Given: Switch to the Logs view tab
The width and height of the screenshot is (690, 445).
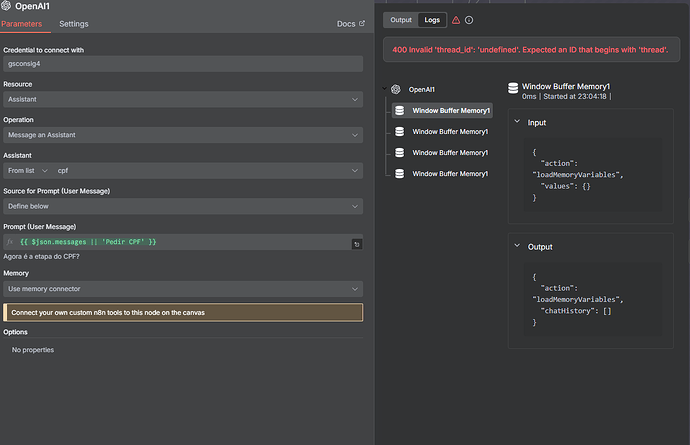Looking at the screenshot, I should coord(432,20).
